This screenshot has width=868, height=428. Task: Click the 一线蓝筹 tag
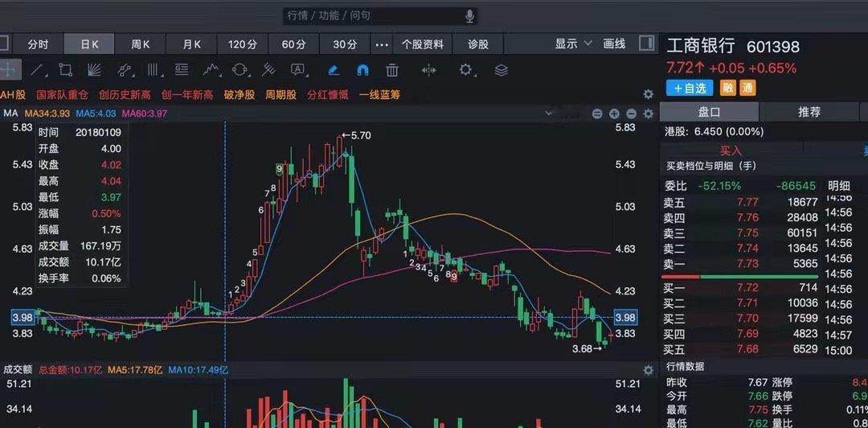tap(379, 95)
